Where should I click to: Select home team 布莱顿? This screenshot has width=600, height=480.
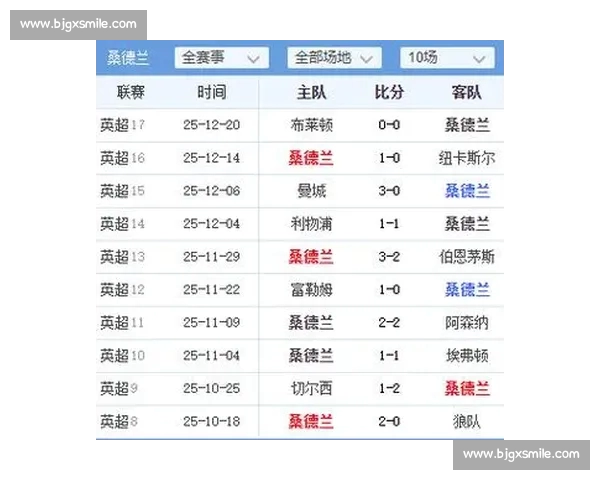pos(311,125)
